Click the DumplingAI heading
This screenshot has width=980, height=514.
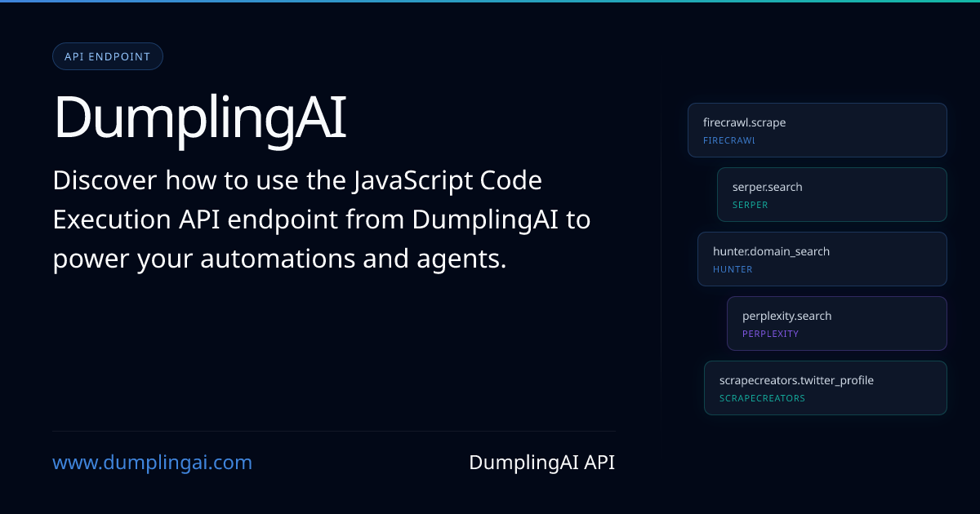click(200, 118)
